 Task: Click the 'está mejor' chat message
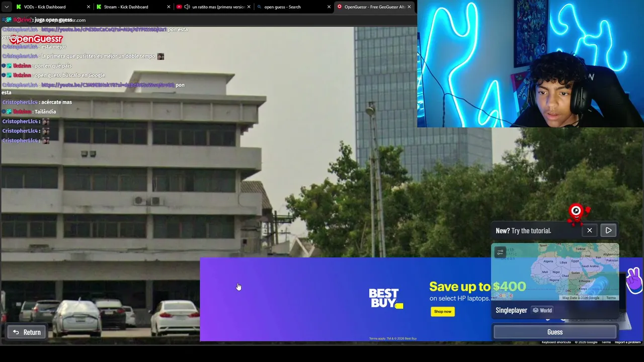(54, 47)
